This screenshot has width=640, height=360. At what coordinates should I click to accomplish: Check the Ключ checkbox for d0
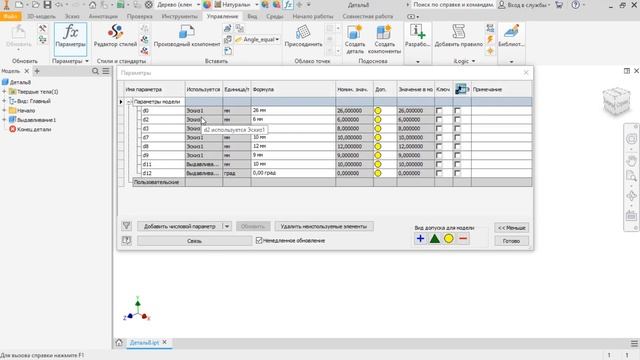[x=439, y=111]
